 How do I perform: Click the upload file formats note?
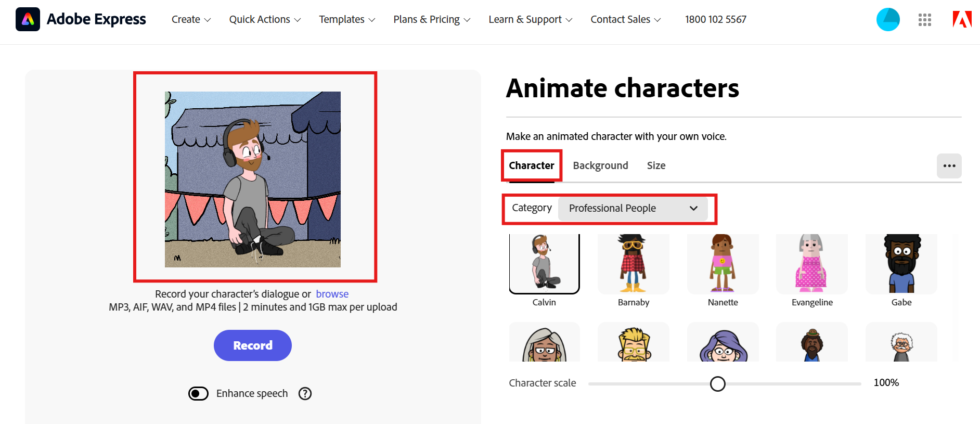pos(253,307)
